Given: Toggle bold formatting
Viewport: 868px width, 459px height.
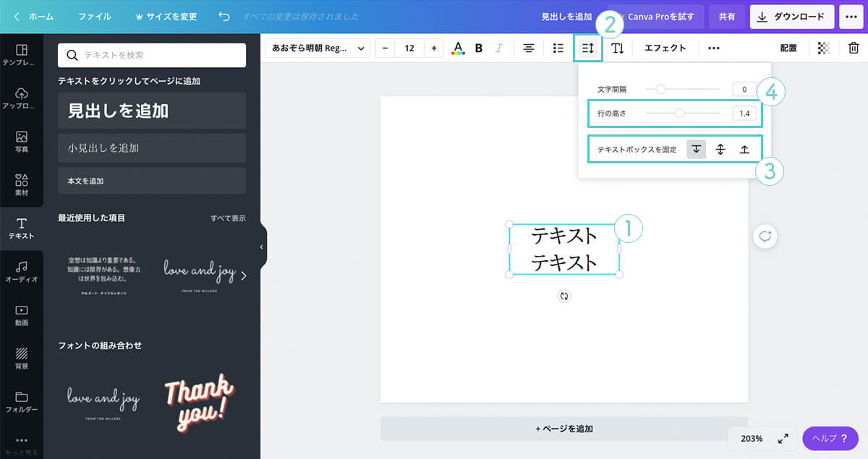Looking at the screenshot, I should 478,48.
